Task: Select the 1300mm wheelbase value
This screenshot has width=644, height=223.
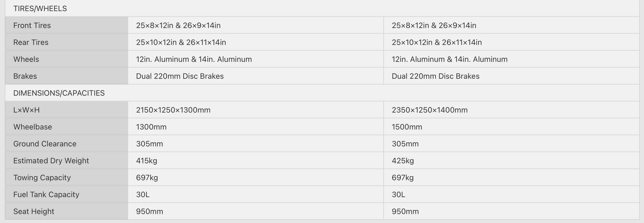Action: [151, 127]
